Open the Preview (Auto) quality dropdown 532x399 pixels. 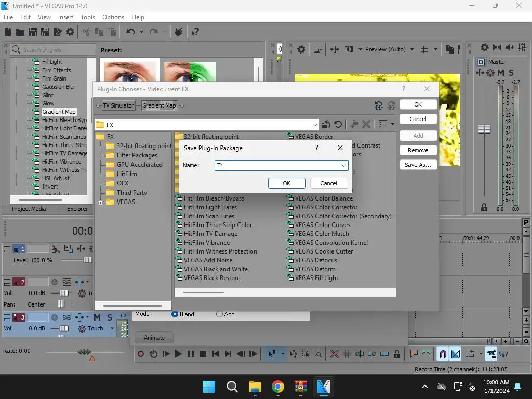[x=412, y=49]
